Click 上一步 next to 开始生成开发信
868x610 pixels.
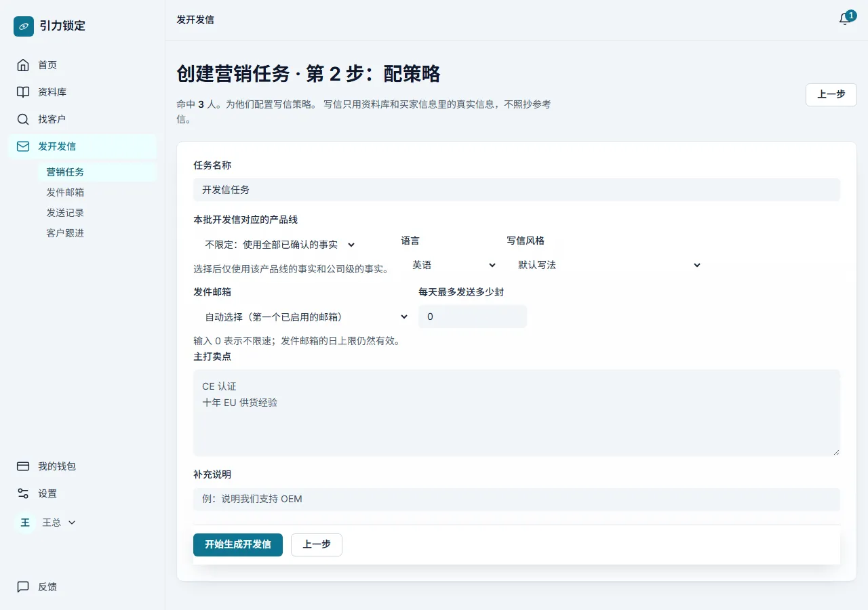click(x=317, y=545)
